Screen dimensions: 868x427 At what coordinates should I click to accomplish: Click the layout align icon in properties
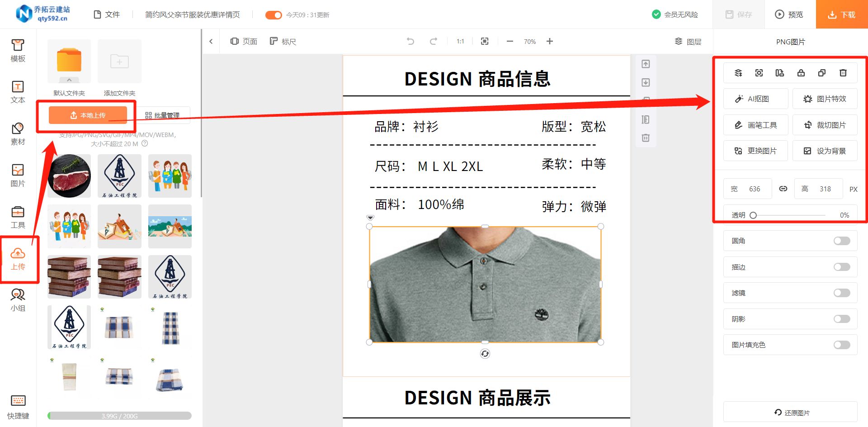(780, 73)
